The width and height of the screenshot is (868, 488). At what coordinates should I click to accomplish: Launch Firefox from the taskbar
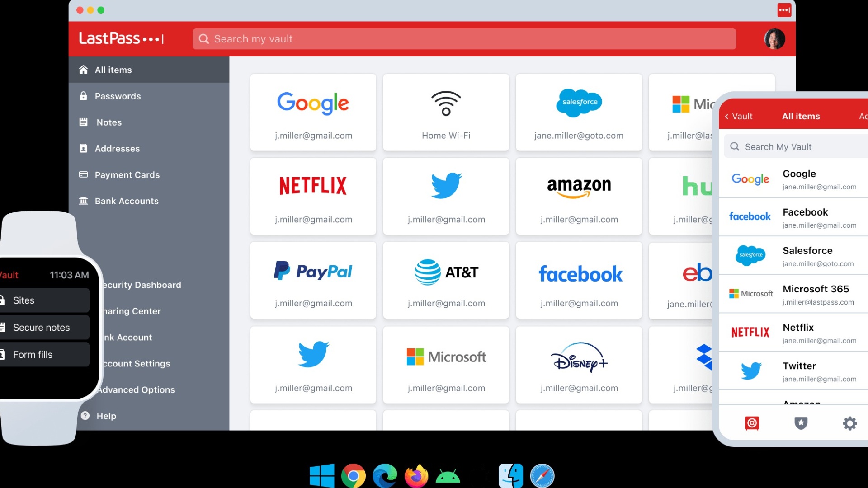pyautogui.click(x=416, y=475)
